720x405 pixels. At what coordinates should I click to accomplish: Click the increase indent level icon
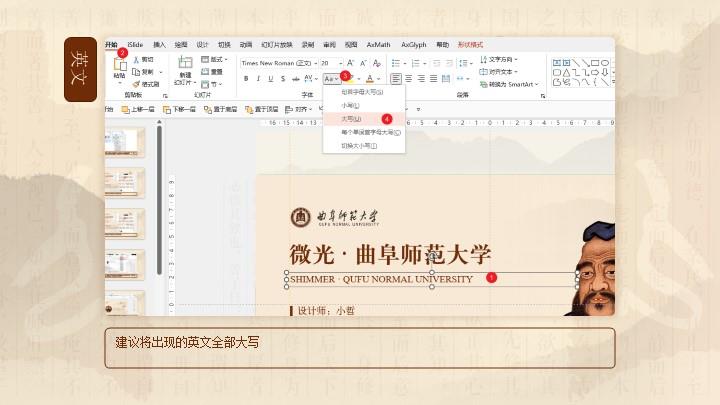(449, 63)
